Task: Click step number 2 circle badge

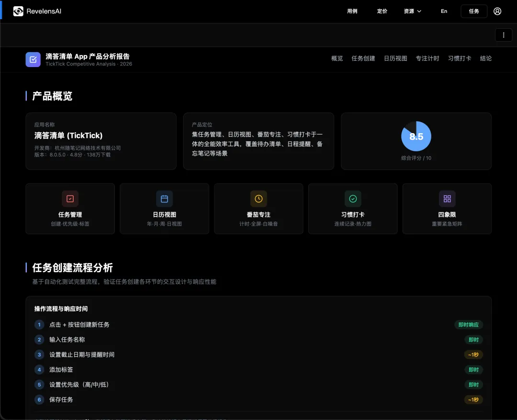Action: point(39,340)
